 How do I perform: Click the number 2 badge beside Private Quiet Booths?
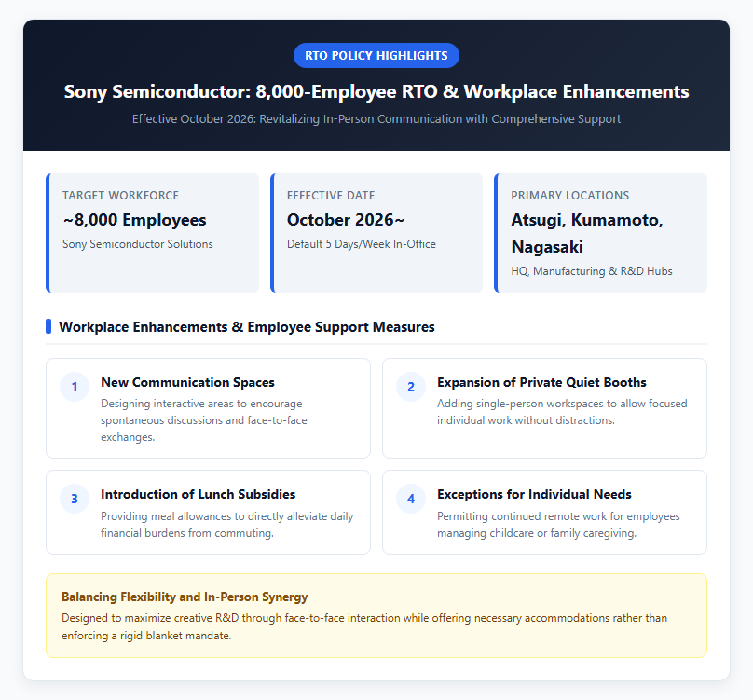pos(411,387)
